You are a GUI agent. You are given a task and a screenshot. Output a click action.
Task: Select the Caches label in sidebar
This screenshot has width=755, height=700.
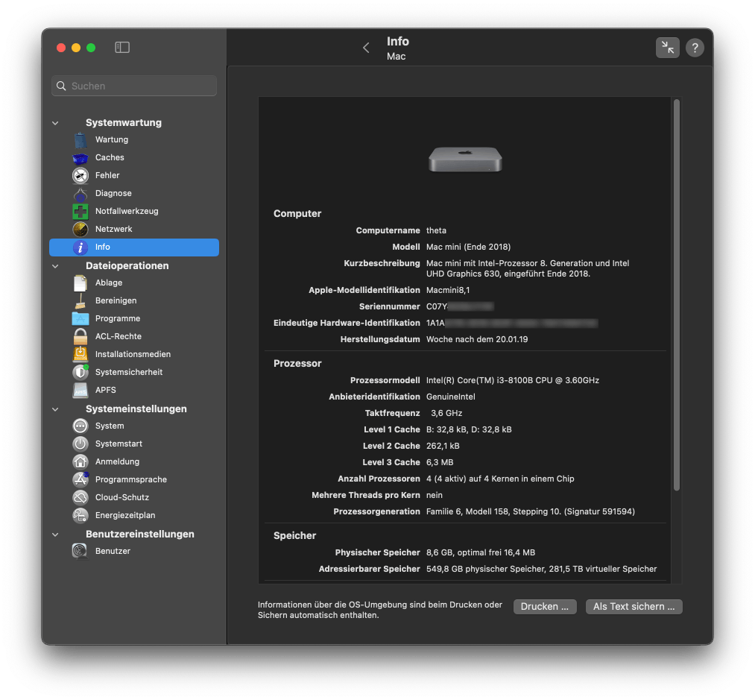(110, 157)
